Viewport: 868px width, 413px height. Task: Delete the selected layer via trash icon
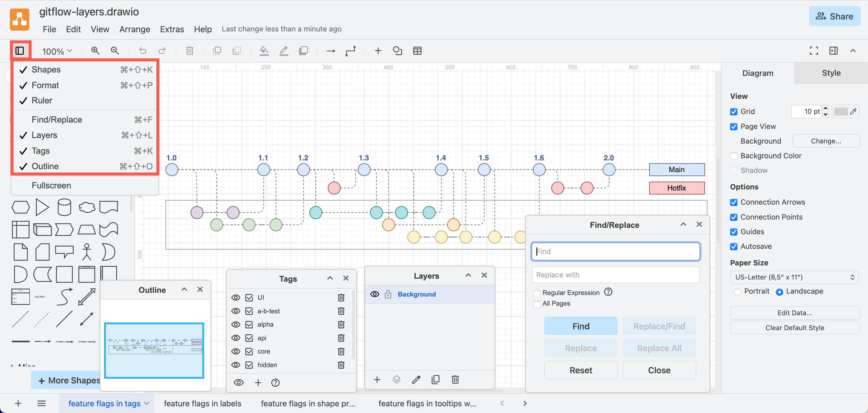coord(455,379)
